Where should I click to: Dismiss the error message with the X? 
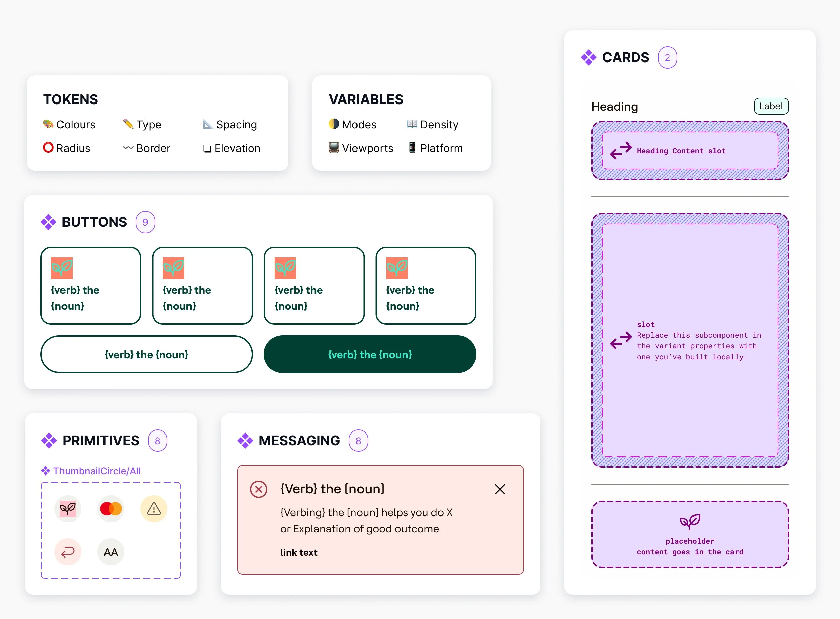click(x=499, y=489)
